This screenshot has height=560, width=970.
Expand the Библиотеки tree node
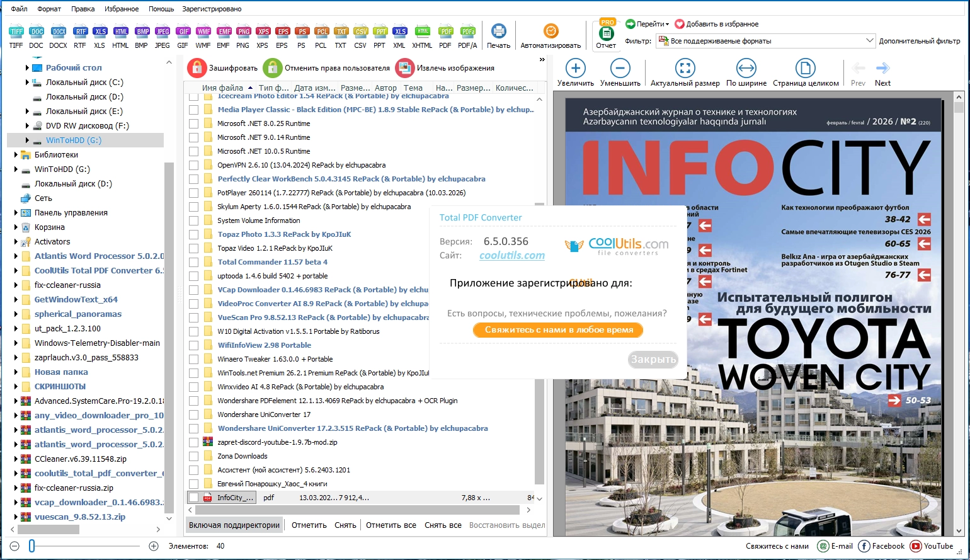16,154
